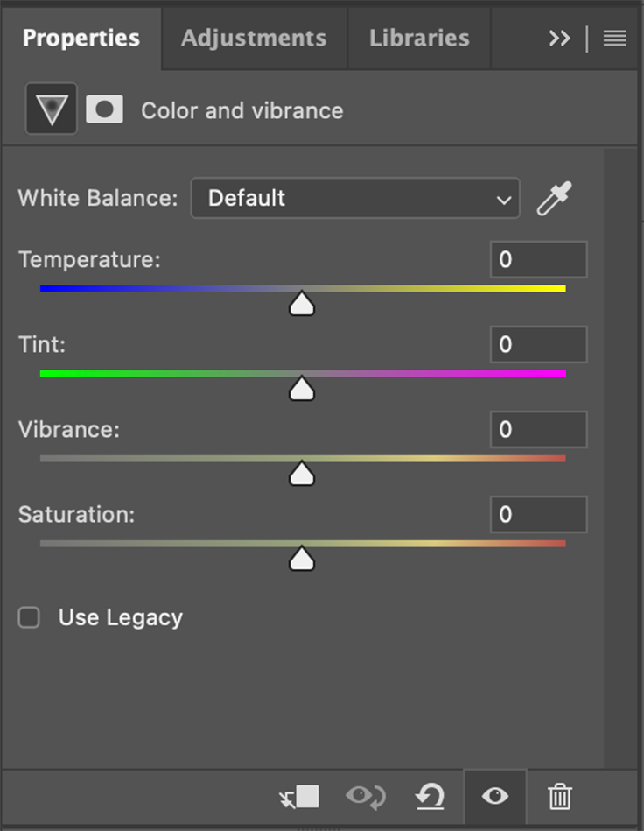Click the clip to layer icon at bottom
644x831 pixels.
pos(301,796)
